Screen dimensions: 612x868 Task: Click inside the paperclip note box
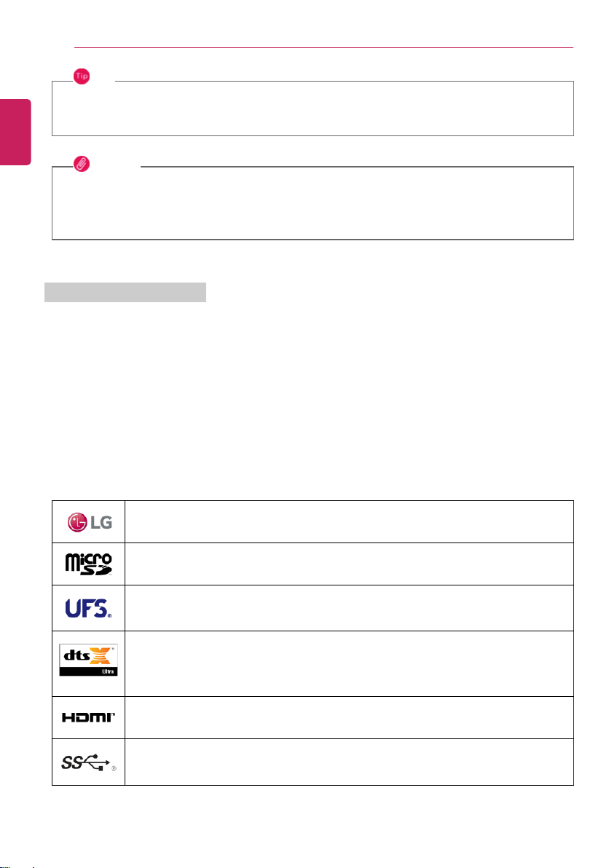click(x=313, y=203)
